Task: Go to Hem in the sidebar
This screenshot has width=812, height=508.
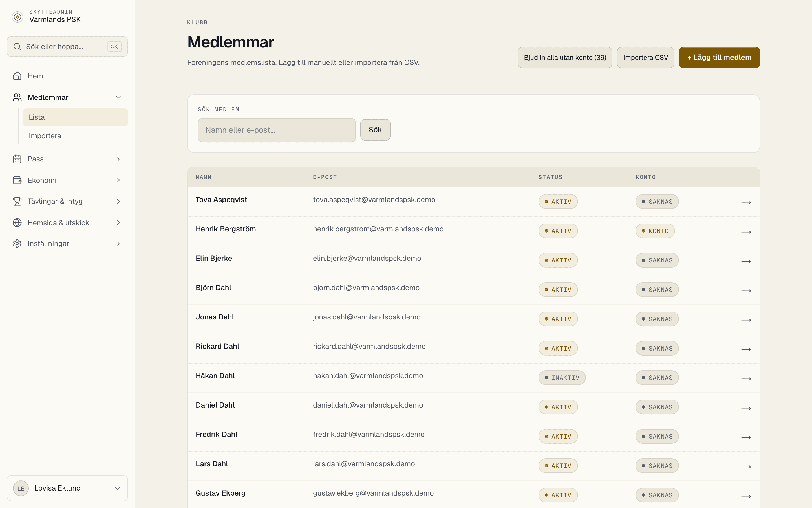Action: 67,76
